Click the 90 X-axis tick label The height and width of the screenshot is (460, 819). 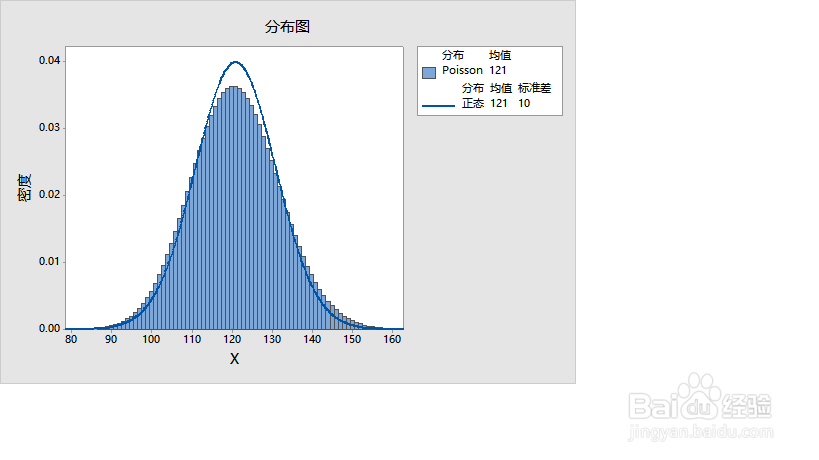pyautogui.click(x=111, y=339)
